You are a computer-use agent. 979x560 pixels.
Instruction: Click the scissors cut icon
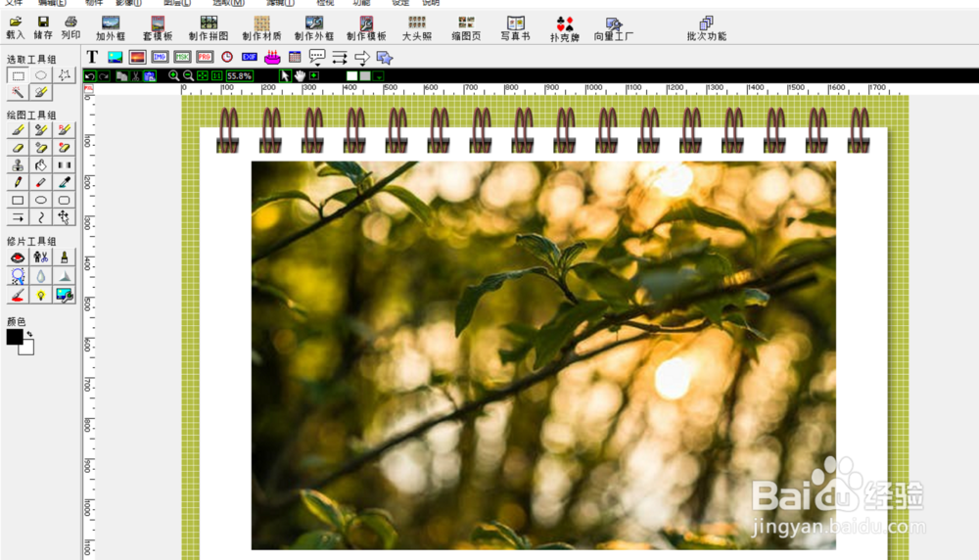tap(135, 76)
